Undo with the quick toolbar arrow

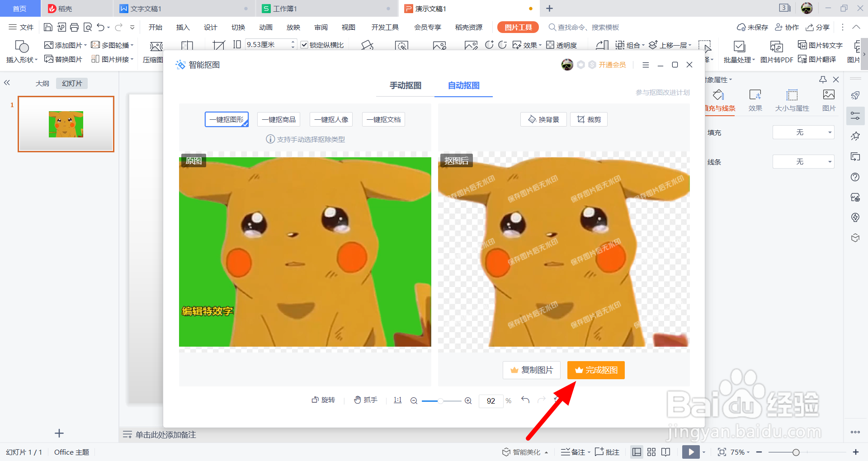coord(100,27)
